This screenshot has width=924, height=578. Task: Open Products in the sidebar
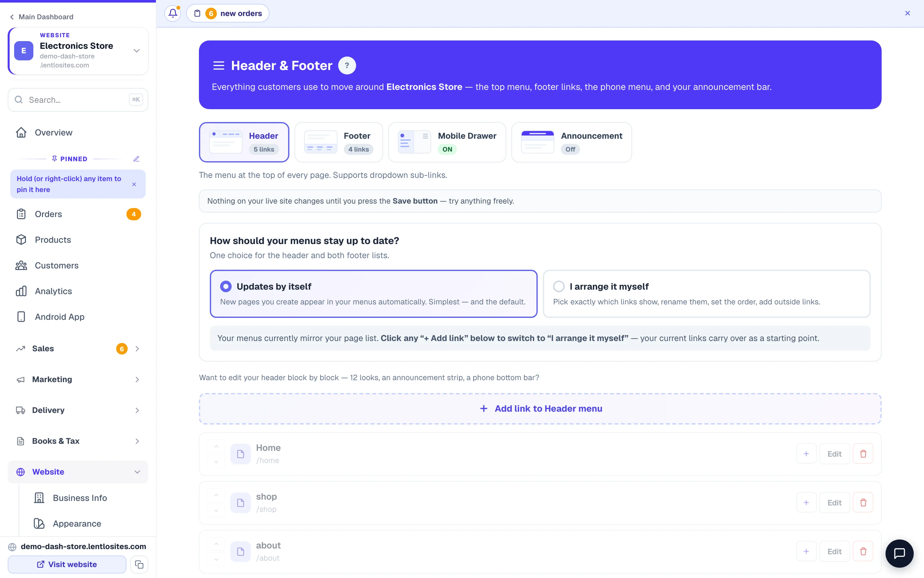[x=78, y=240]
